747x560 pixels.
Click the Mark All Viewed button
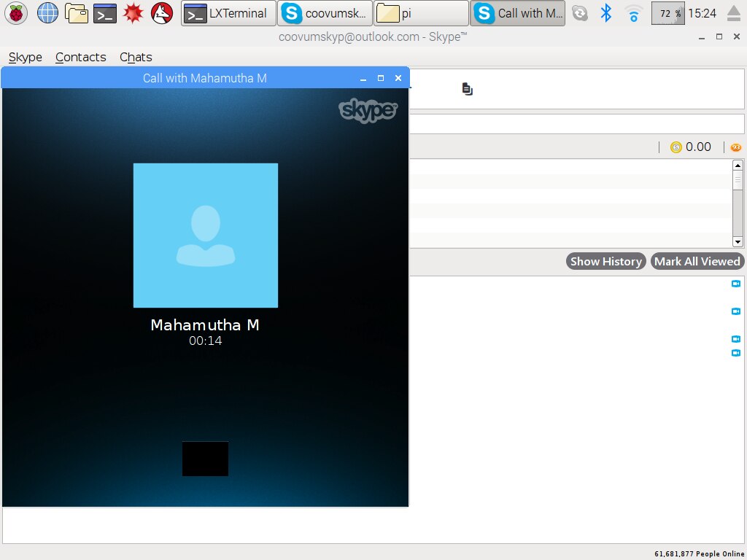(697, 262)
